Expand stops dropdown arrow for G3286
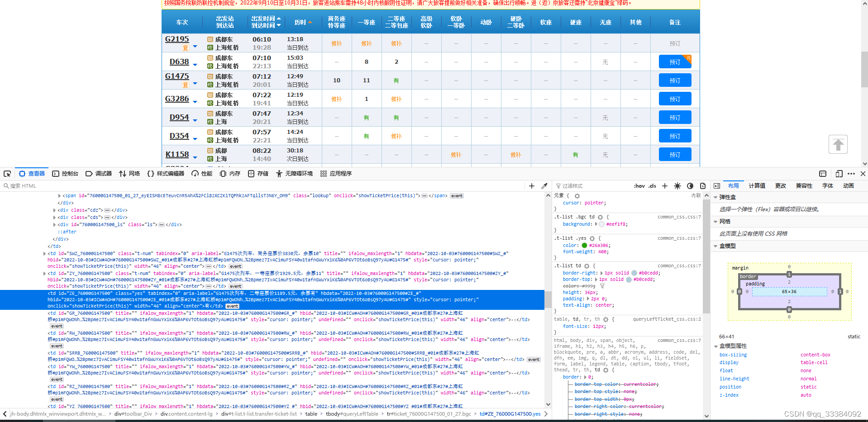Viewport: 868px width, 422px height. (x=195, y=102)
